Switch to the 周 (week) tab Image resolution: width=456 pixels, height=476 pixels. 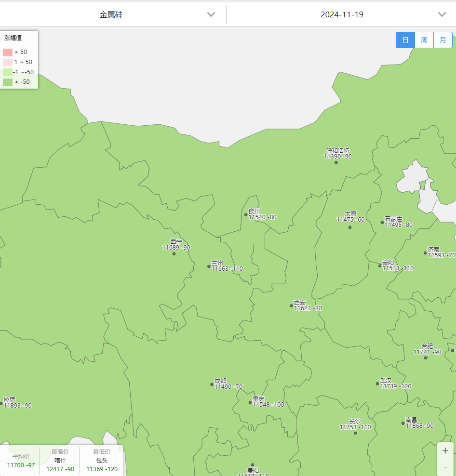[x=424, y=40]
